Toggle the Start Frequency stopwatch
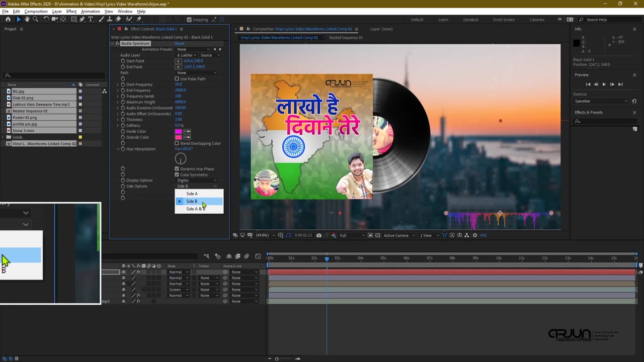 coord(123,84)
